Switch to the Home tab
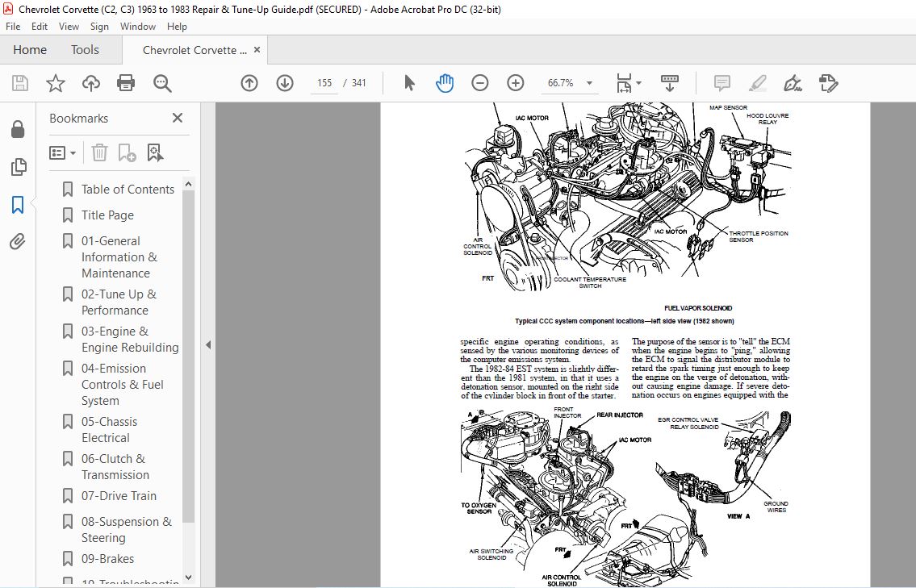 tap(30, 50)
